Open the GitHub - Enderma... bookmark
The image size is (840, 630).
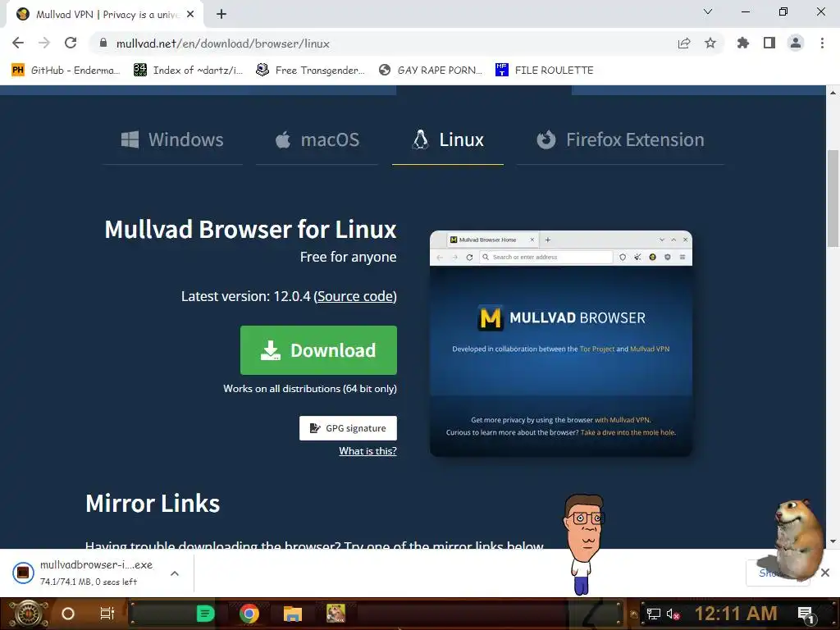(x=66, y=71)
